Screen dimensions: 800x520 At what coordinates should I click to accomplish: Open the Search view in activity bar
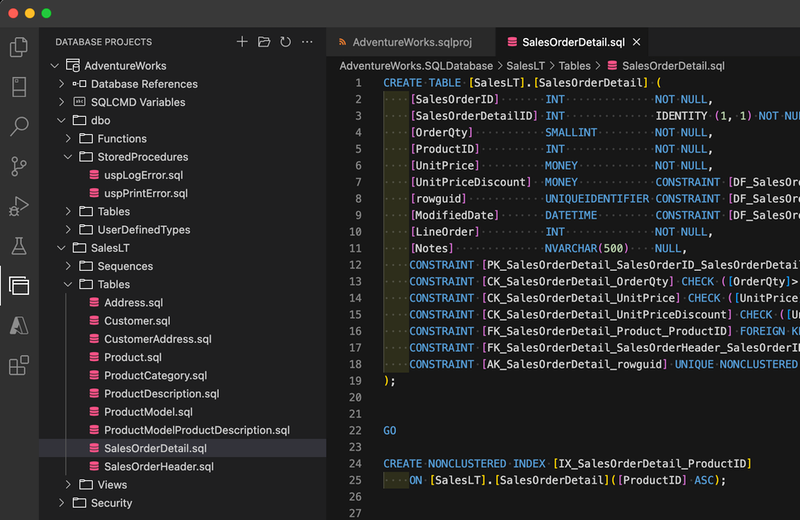[19, 126]
